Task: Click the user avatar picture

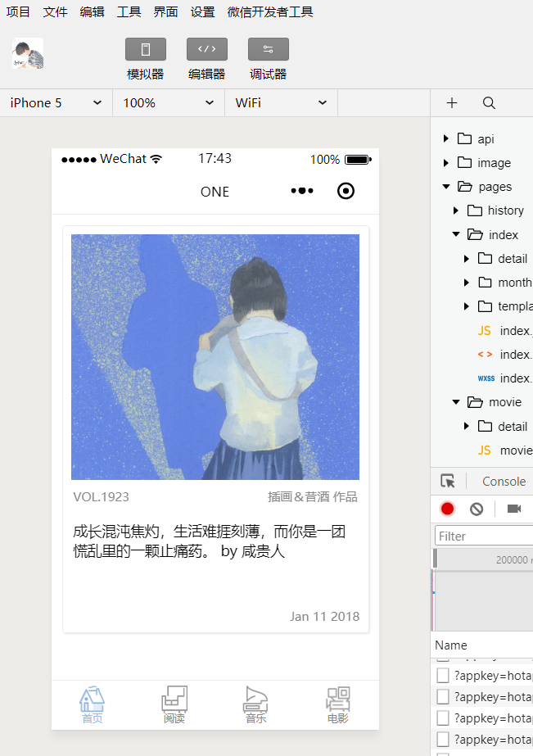Action: [28, 53]
